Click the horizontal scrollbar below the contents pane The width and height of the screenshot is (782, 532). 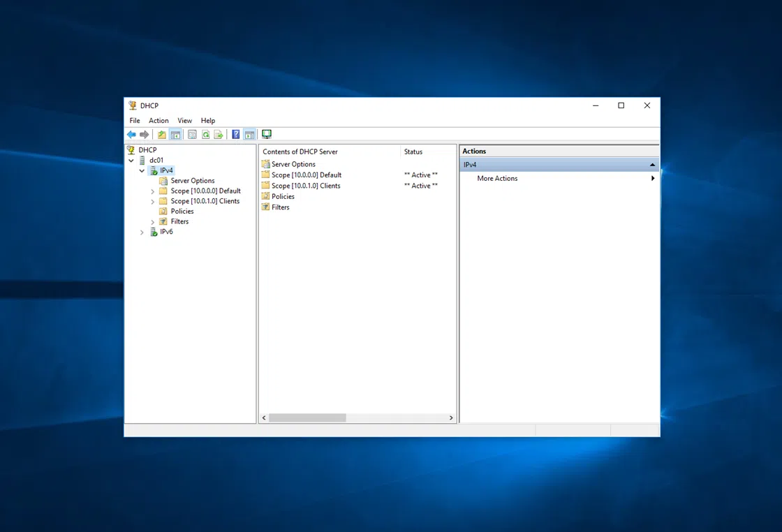308,418
